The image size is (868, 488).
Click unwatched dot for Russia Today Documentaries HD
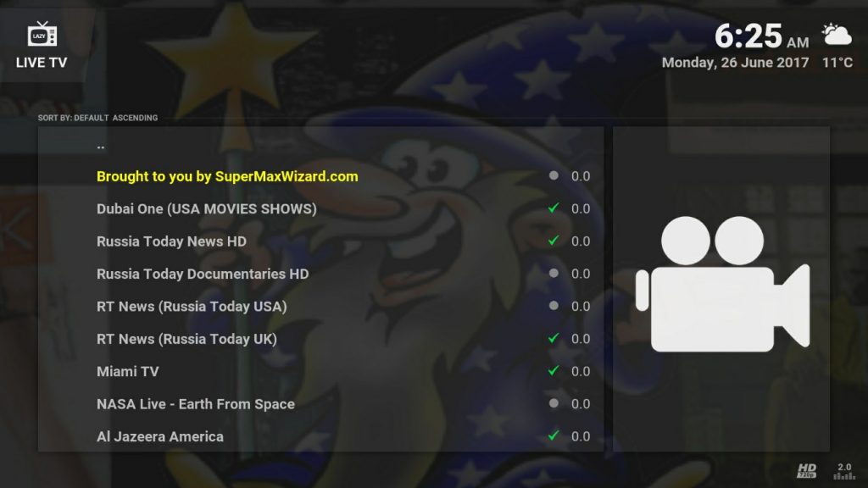[554, 273]
